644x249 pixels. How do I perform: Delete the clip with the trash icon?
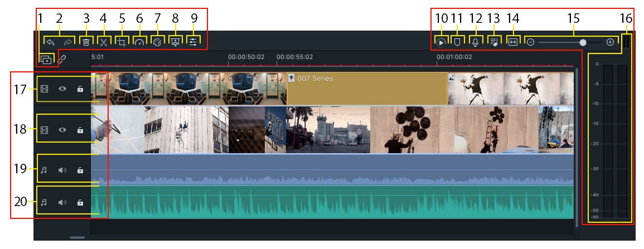pos(86,42)
